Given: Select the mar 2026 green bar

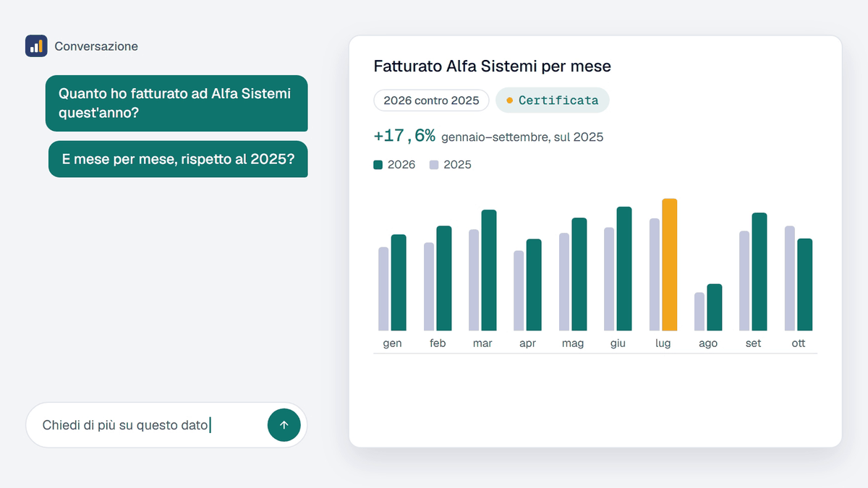Looking at the screenshot, I should (489, 270).
